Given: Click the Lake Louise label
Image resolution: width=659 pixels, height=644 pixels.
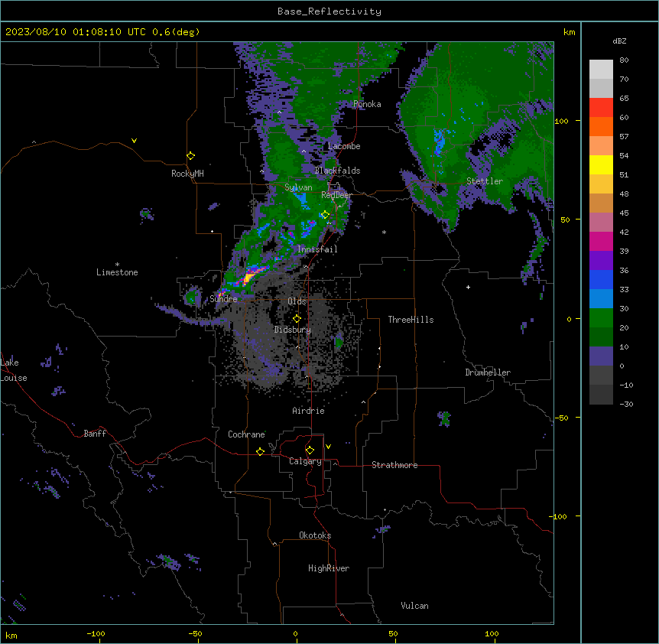Looking at the screenshot, I should pos(14,370).
